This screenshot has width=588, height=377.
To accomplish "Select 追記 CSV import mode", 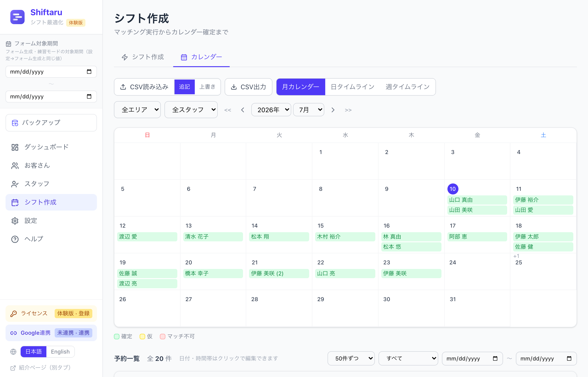I will 184,87.
